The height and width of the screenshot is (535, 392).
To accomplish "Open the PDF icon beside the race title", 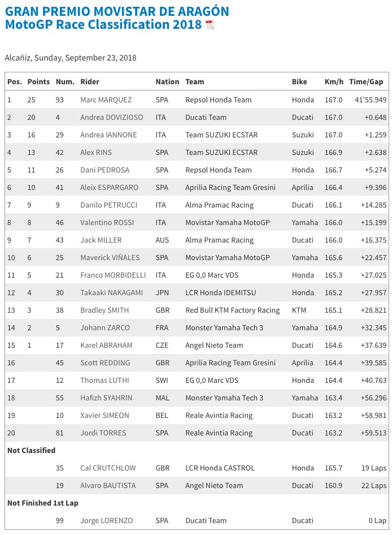I will point(210,25).
